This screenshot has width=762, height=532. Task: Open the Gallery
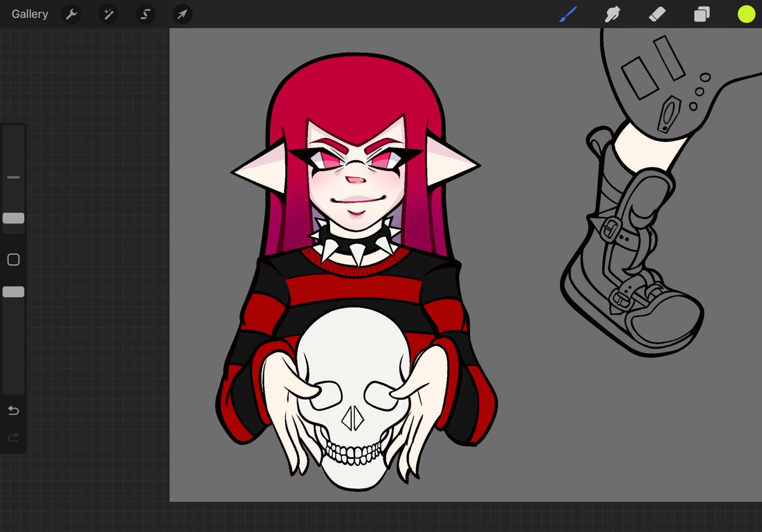click(x=30, y=14)
